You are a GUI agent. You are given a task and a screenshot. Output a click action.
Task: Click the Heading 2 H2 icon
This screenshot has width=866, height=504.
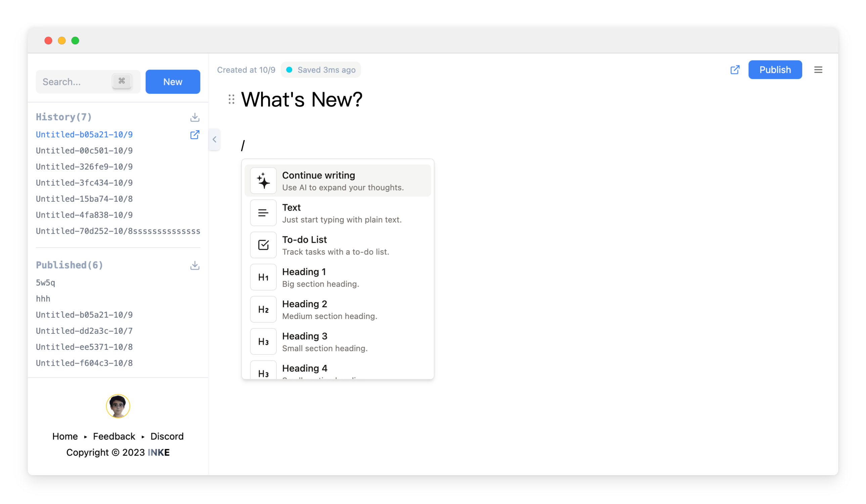tap(263, 310)
